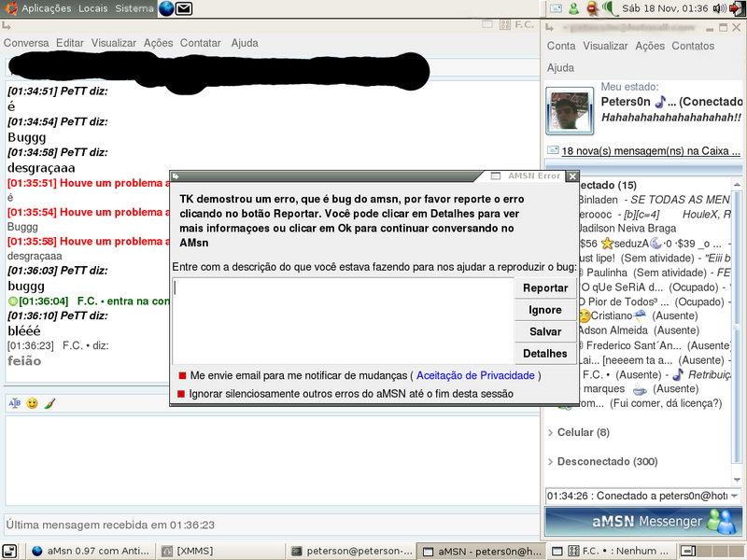Image resolution: width=747 pixels, height=560 pixels.
Task: Open the smiley emoticon picker
Action: tap(33, 403)
